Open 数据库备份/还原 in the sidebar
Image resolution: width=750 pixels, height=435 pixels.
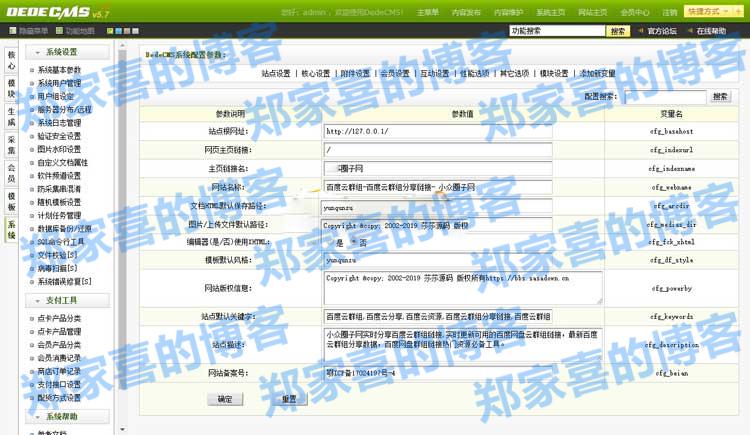[65, 229]
